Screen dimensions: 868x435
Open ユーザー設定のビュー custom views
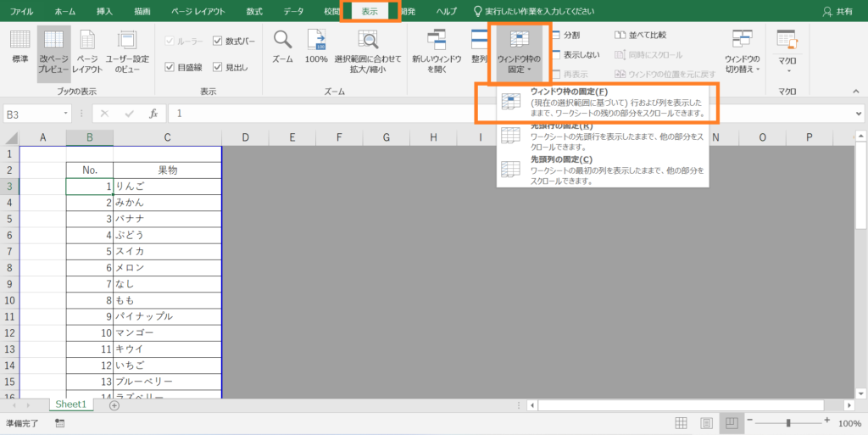(127, 53)
